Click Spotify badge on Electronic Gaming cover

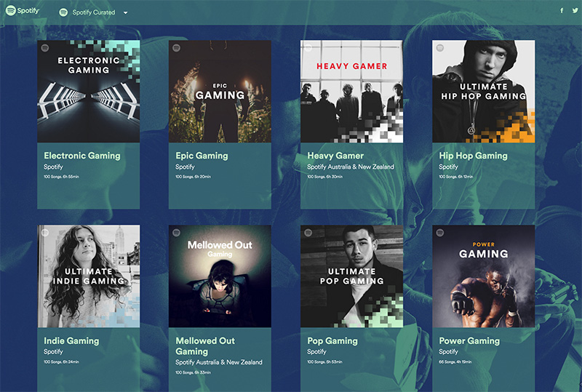(45, 48)
